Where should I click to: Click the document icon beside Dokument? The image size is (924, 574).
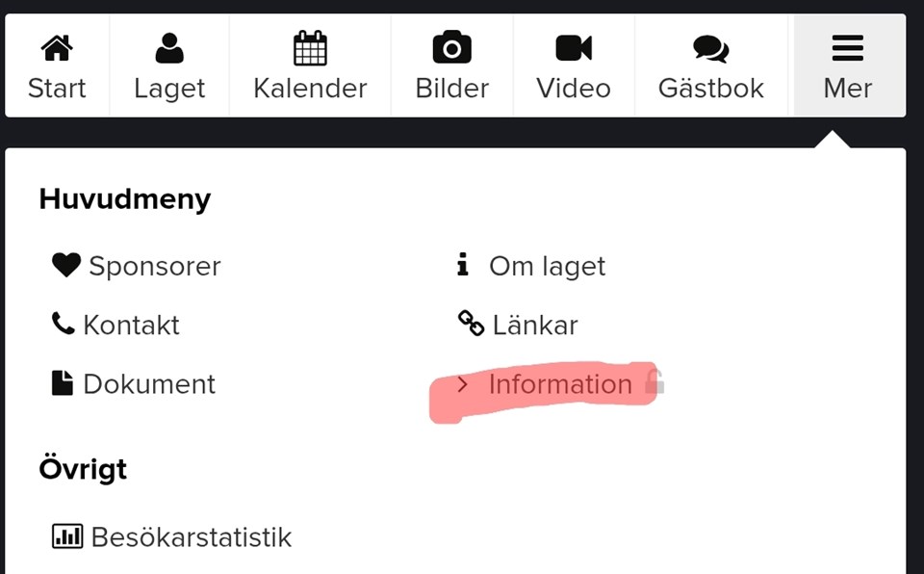pos(63,383)
